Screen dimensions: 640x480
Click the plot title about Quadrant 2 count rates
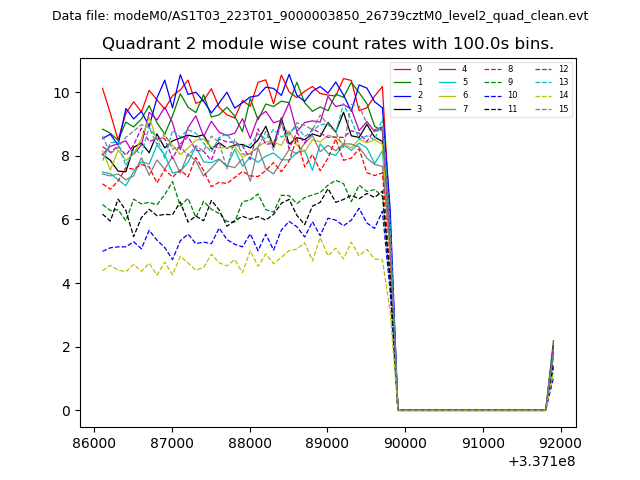[x=328, y=44]
